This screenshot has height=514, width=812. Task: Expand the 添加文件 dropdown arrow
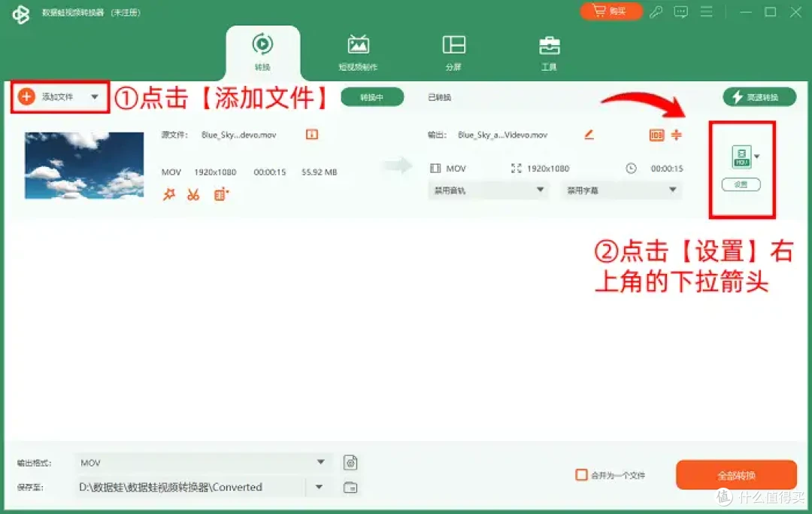(94, 97)
